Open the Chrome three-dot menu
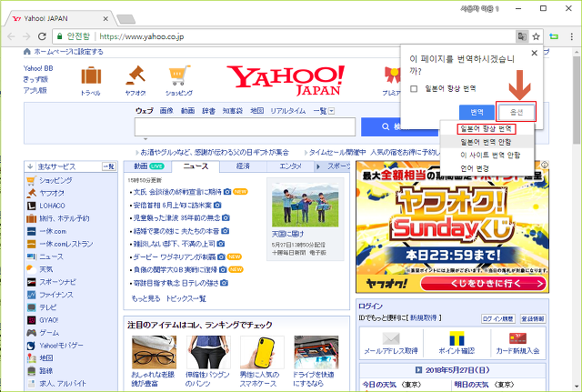 (x=571, y=36)
